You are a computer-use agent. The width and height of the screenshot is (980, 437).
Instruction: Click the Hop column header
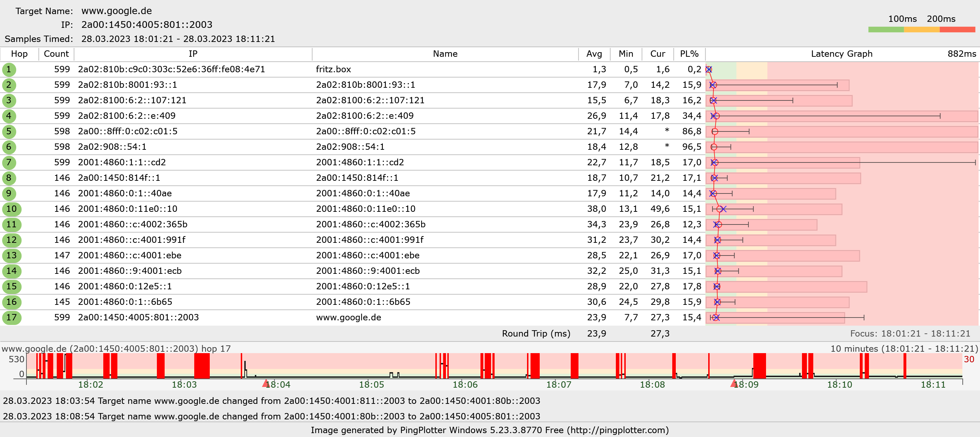[x=19, y=54]
